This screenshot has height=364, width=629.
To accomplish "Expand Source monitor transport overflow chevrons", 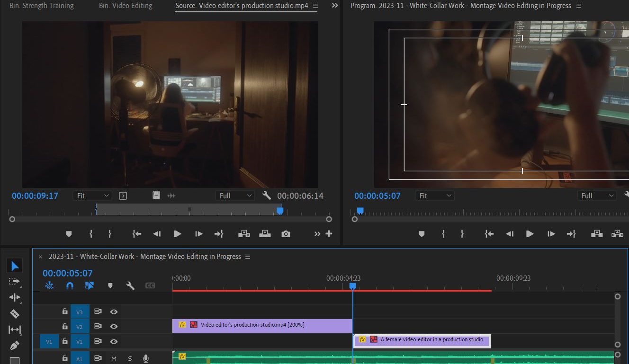I will pos(317,234).
